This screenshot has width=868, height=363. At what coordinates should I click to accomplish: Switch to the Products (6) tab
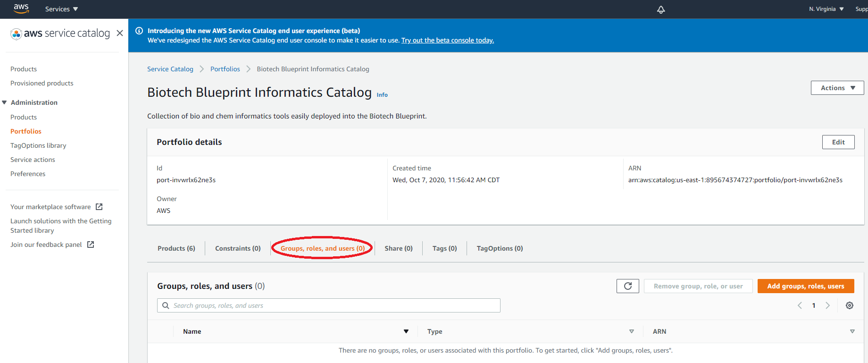pos(176,248)
